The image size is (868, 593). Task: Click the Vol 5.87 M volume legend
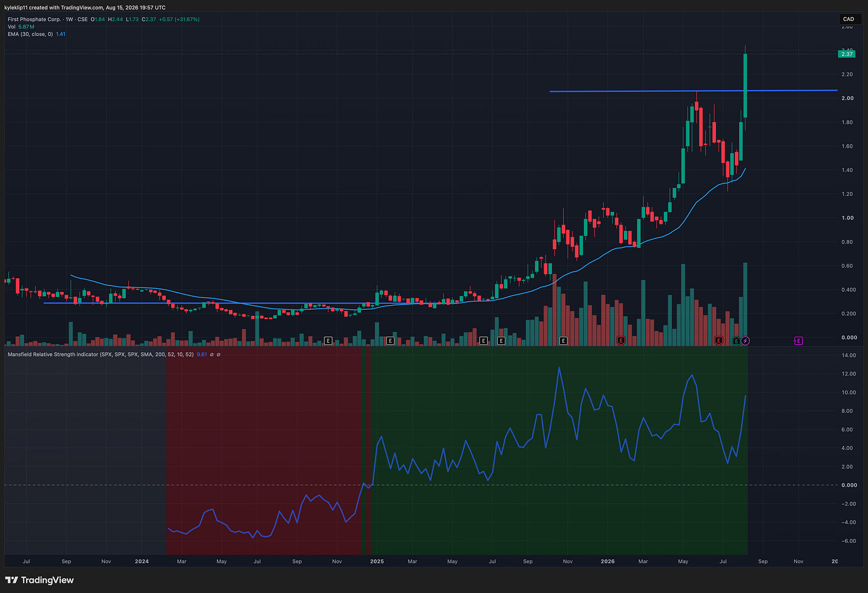coord(21,27)
